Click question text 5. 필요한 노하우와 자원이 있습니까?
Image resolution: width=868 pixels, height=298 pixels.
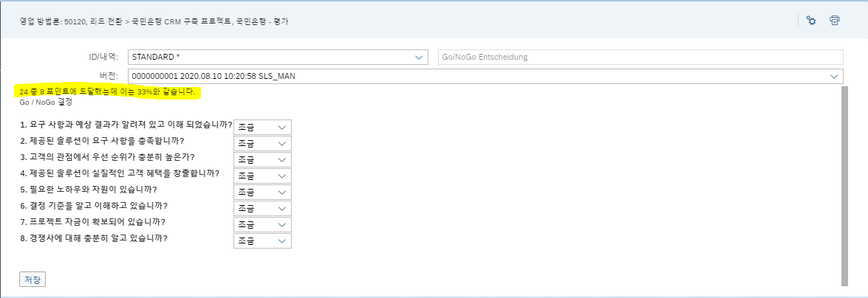point(89,190)
